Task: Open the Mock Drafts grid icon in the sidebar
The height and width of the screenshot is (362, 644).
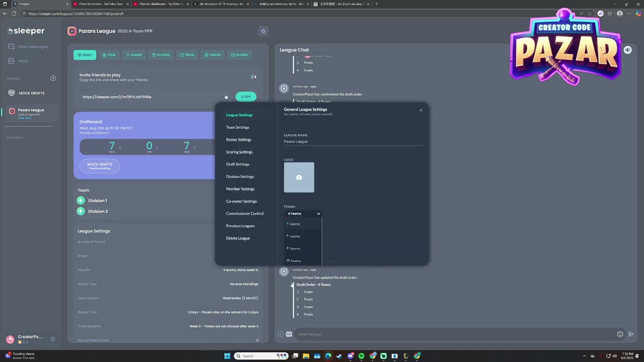Action: [12, 93]
